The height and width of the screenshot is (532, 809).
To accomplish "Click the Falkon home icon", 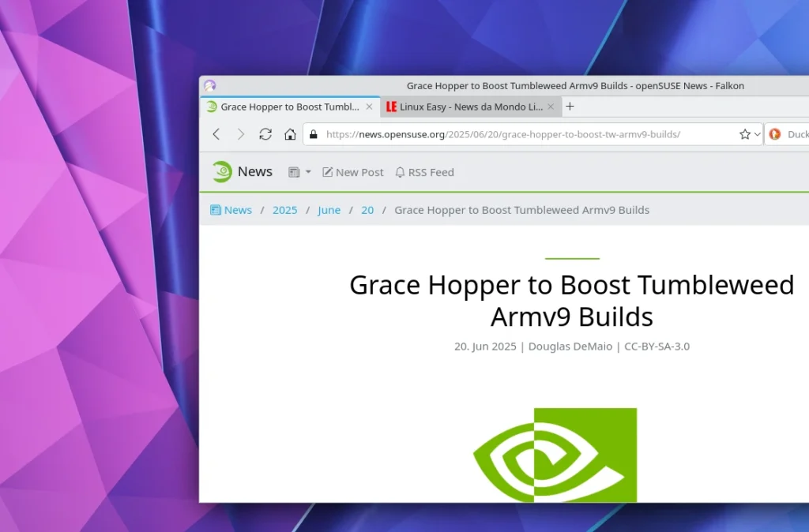I will pyautogui.click(x=289, y=134).
